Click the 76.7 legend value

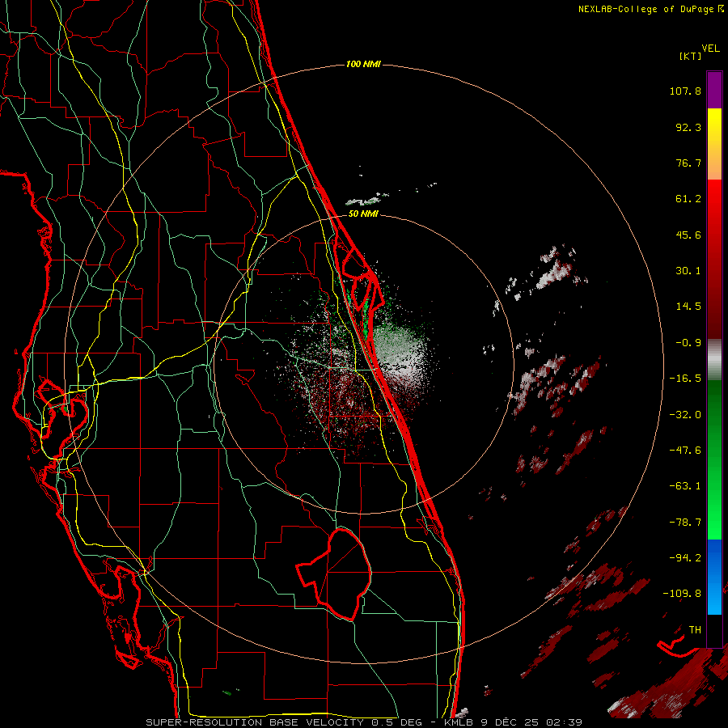(x=688, y=163)
